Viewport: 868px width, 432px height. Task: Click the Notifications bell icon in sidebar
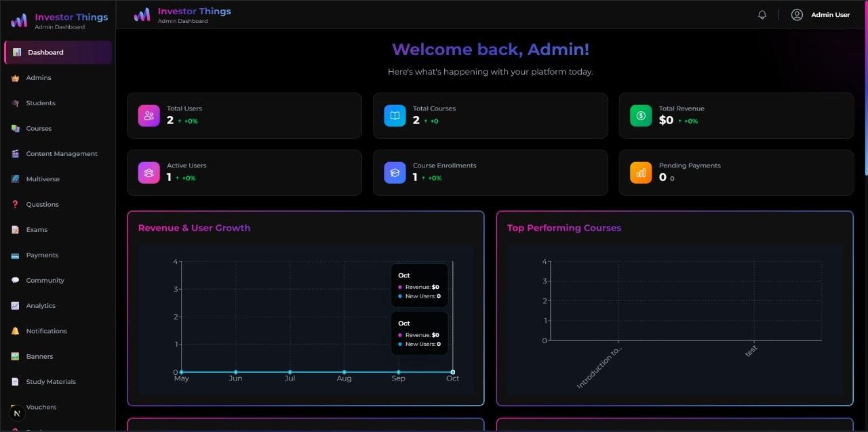coord(16,330)
